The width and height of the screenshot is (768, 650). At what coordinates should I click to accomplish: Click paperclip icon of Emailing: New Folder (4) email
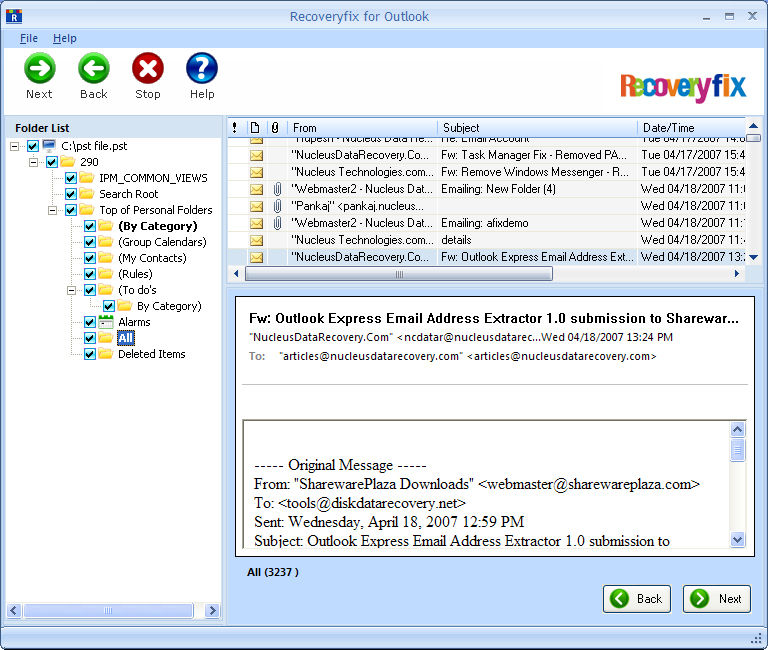point(277,189)
